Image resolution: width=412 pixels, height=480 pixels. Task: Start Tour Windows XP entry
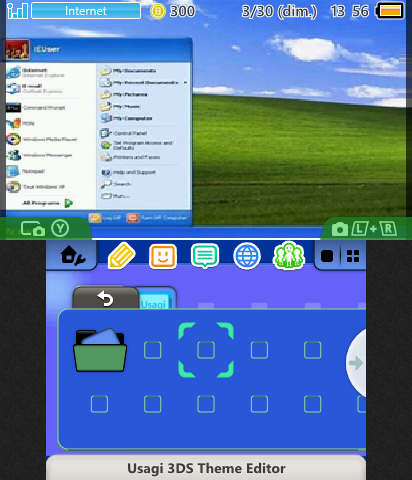(35, 187)
